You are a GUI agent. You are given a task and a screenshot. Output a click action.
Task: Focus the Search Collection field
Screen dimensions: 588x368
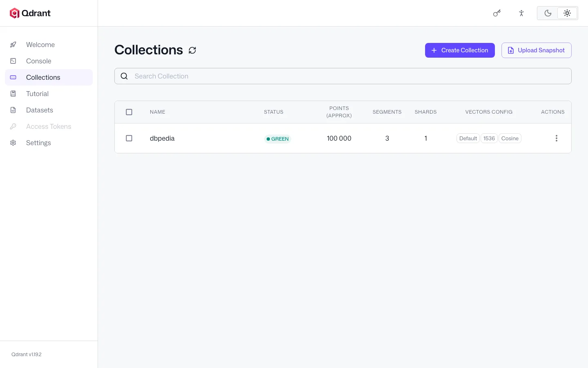[x=343, y=76]
